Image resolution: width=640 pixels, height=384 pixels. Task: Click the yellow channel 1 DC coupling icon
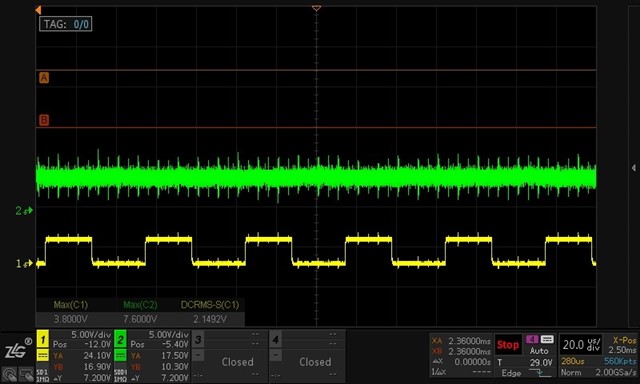click(42, 356)
